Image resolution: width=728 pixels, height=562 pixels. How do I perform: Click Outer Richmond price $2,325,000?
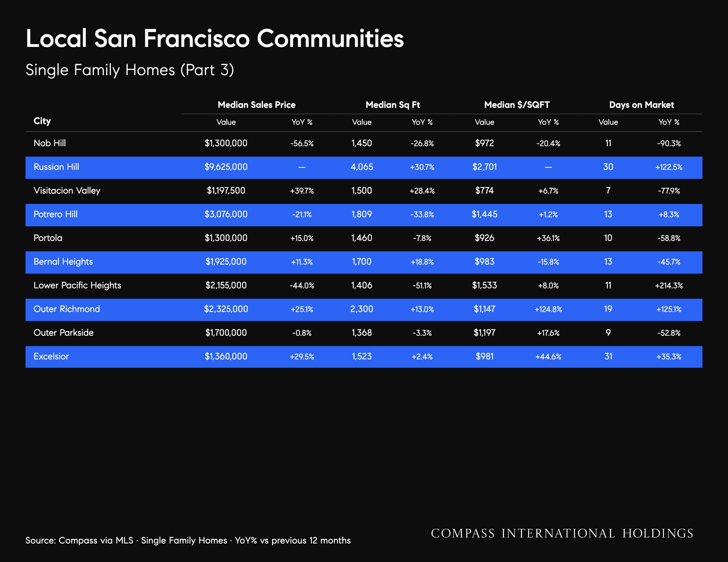coord(226,309)
